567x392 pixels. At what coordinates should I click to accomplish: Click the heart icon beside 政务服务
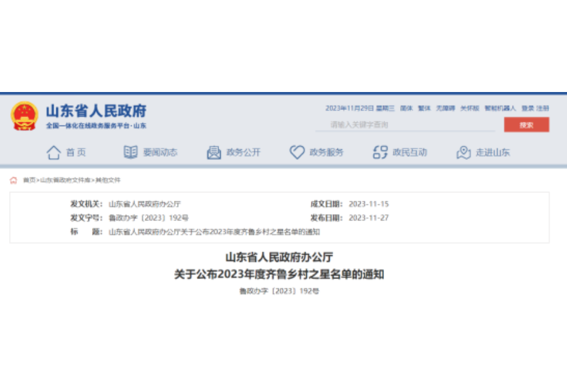(x=297, y=152)
